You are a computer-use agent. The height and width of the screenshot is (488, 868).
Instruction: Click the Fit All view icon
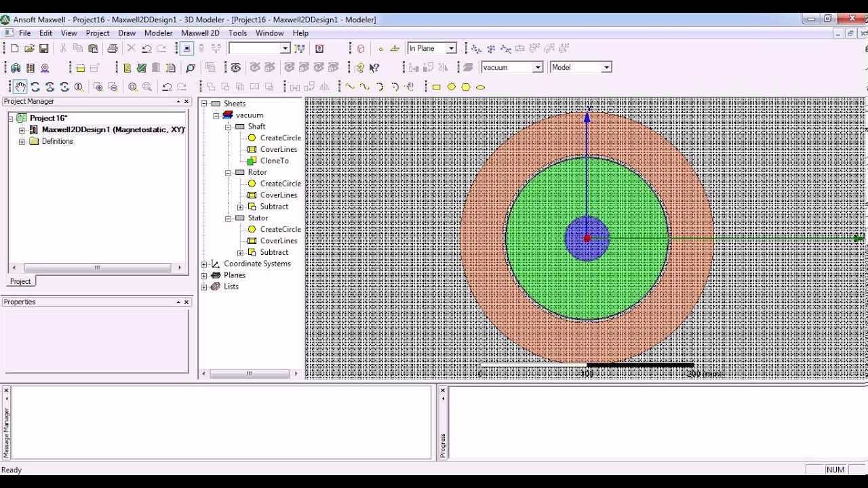click(x=133, y=87)
